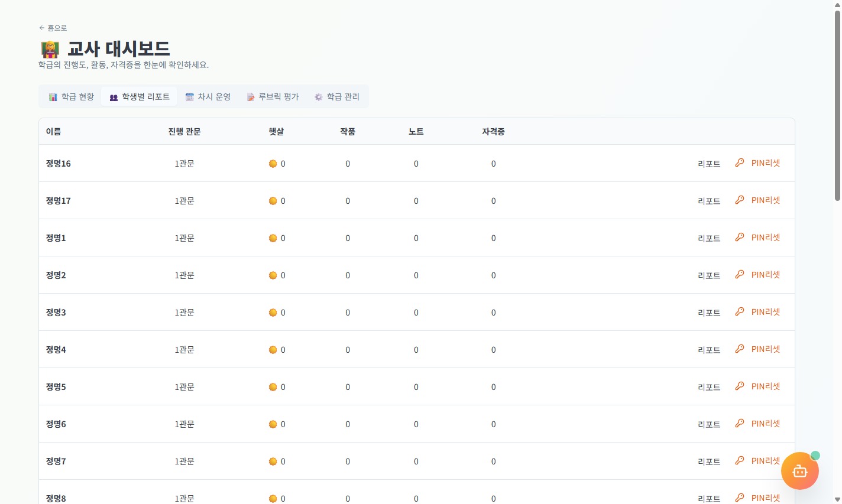This screenshot has width=842, height=504.
Task: Select the student name 정명17
Action: point(59,201)
